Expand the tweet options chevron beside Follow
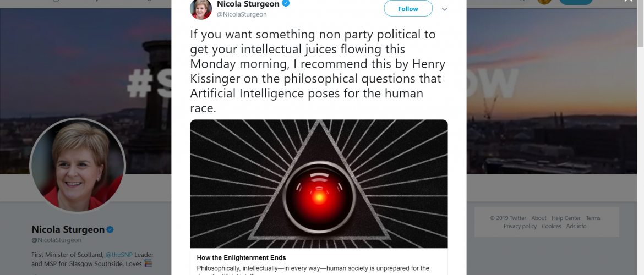 pyautogui.click(x=444, y=9)
